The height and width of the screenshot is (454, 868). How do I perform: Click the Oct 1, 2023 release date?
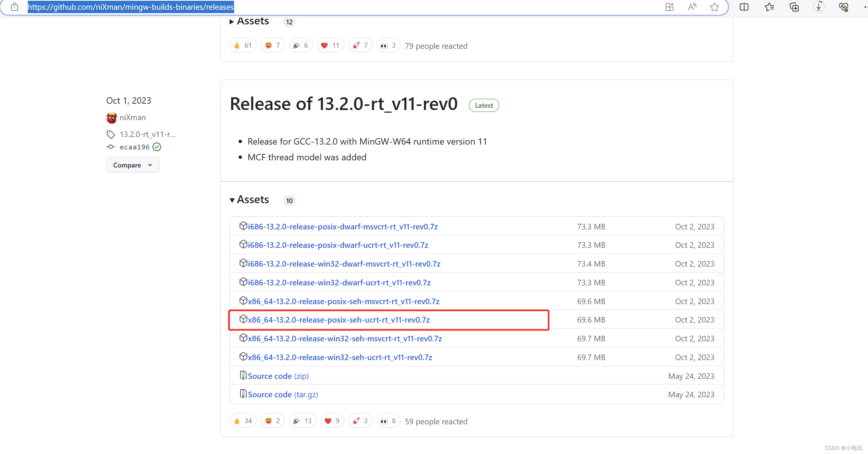129,101
